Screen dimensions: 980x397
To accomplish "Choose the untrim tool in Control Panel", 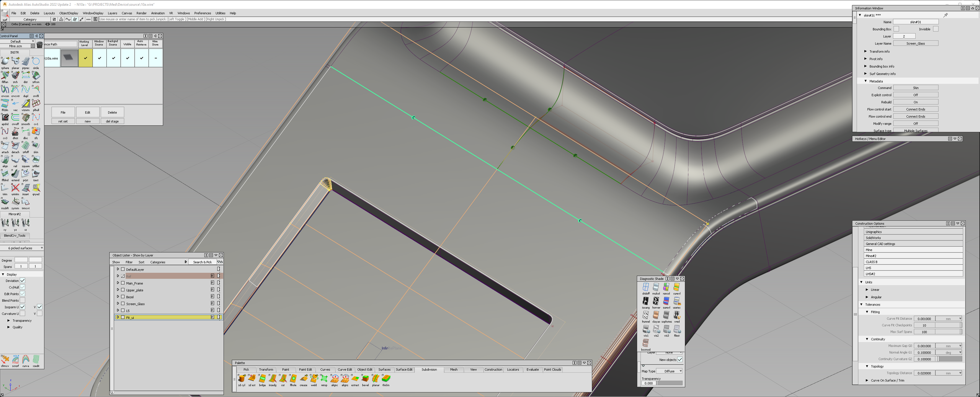I will (x=15, y=188).
